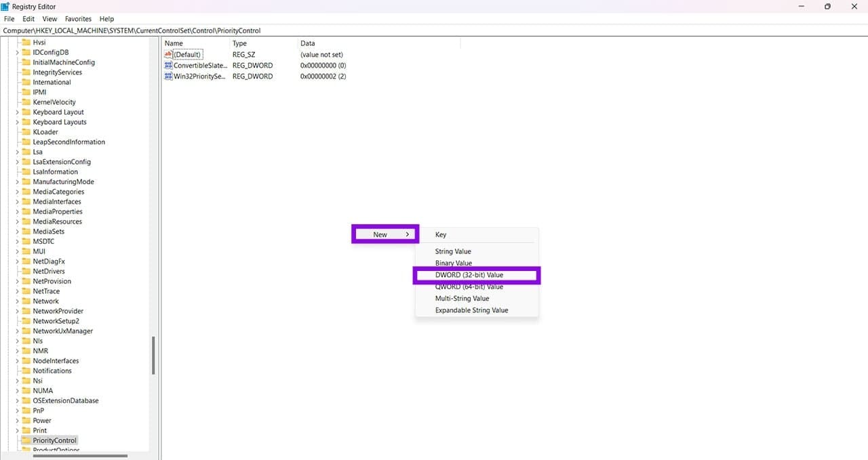This screenshot has height=460, width=868.
Task: Click the Notifications folder icon
Action: (x=26, y=371)
